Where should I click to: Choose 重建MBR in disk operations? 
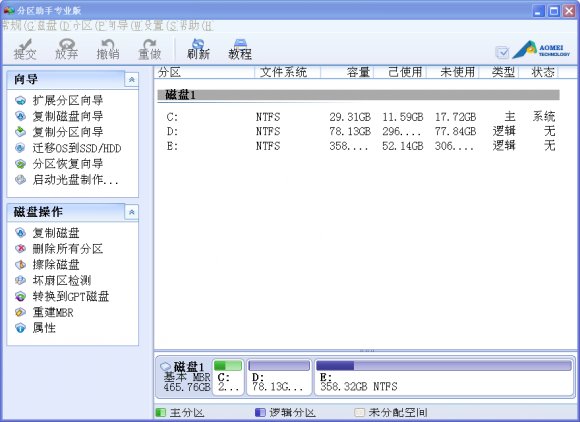click(53, 312)
